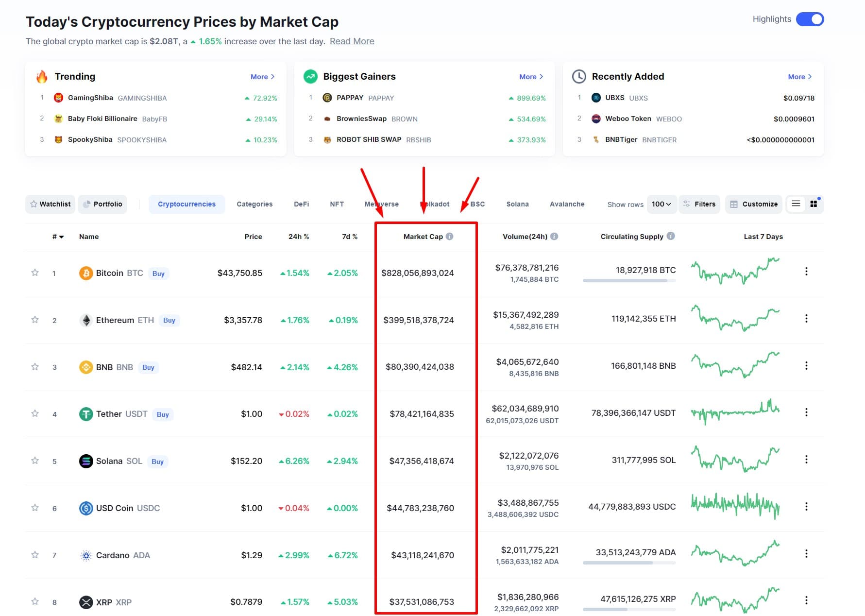The image size is (865, 616).
Task: Click the Circulating Supply info icon
Action: pyautogui.click(x=671, y=236)
